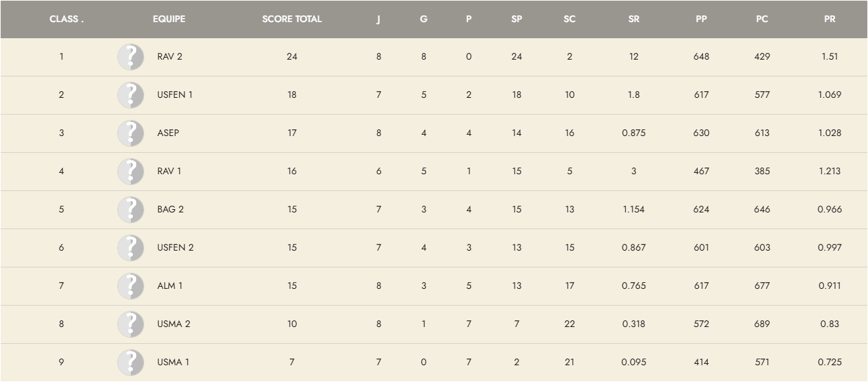Open the USMA 1 team name link
868x382 pixels.
[173, 363]
